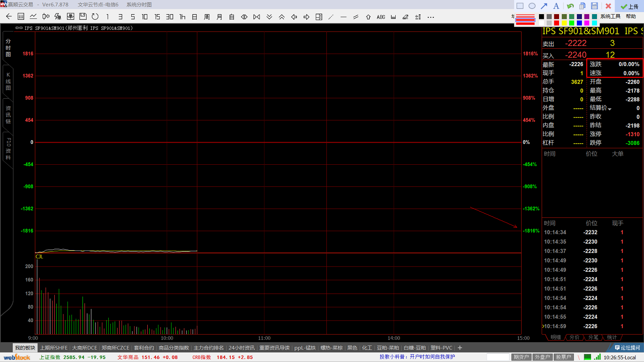Add a new board with the plus button
The image size is (644, 362).
[460, 348]
